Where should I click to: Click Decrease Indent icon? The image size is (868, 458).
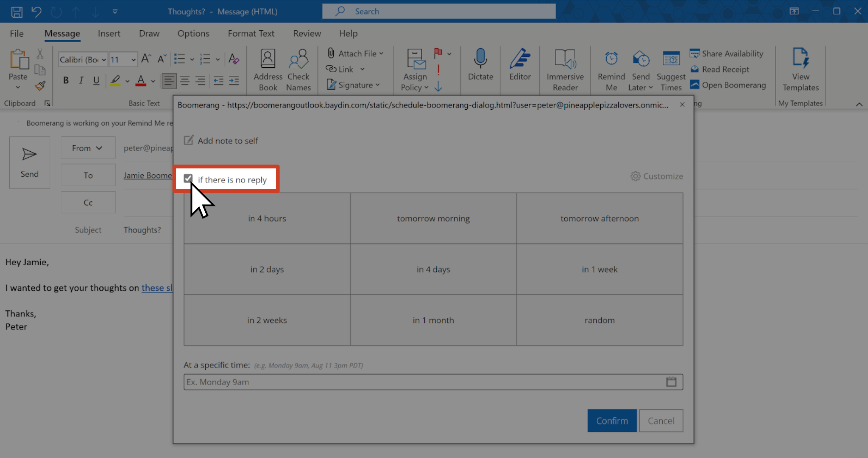point(218,81)
